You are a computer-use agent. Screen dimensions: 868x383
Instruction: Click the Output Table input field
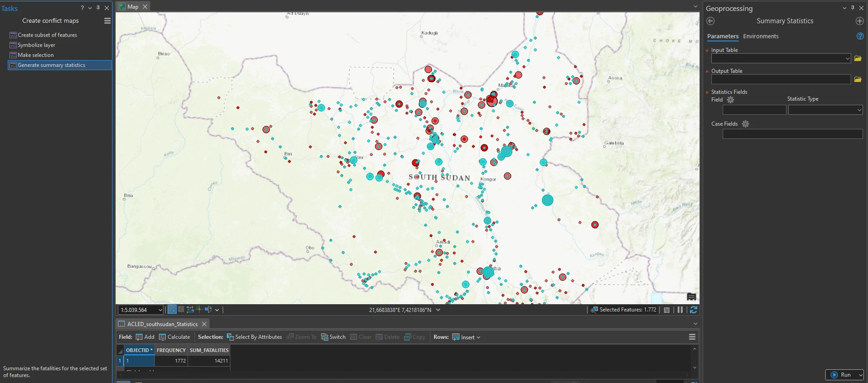781,79
